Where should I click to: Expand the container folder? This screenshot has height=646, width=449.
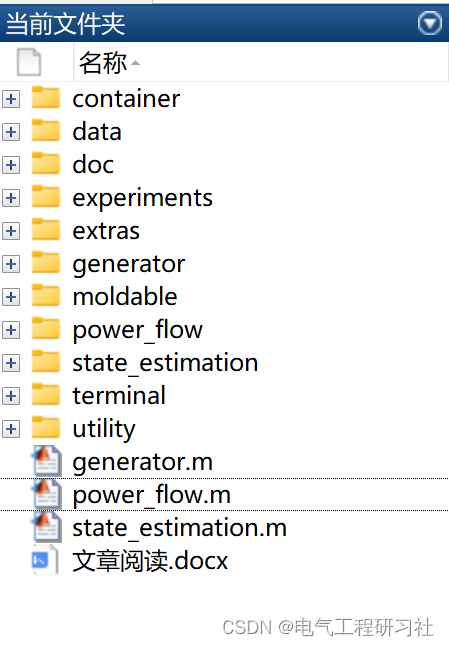pos(11,99)
